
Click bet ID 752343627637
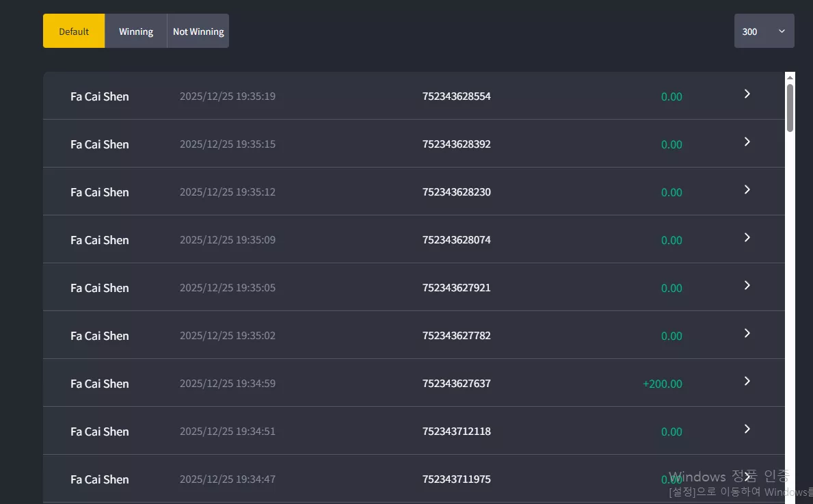(456, 383)
